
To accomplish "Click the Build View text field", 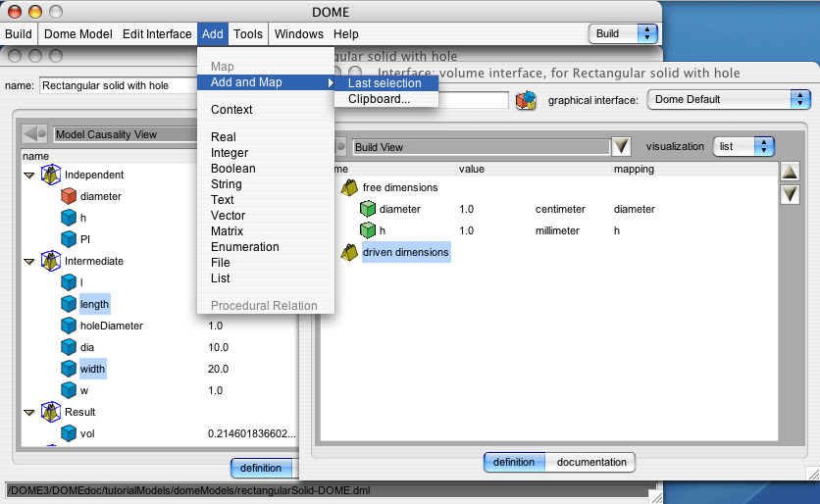I will click(x=482, y=147).
